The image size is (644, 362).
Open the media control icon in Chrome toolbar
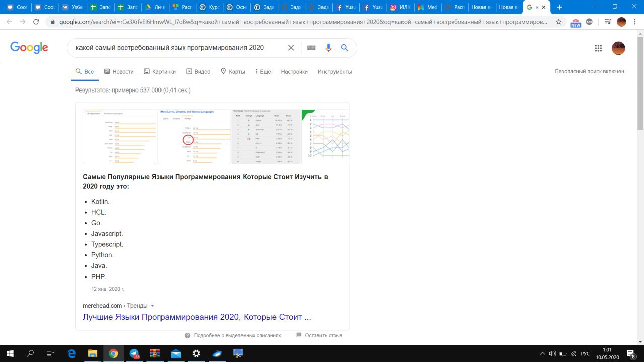(x=608, y=22)
